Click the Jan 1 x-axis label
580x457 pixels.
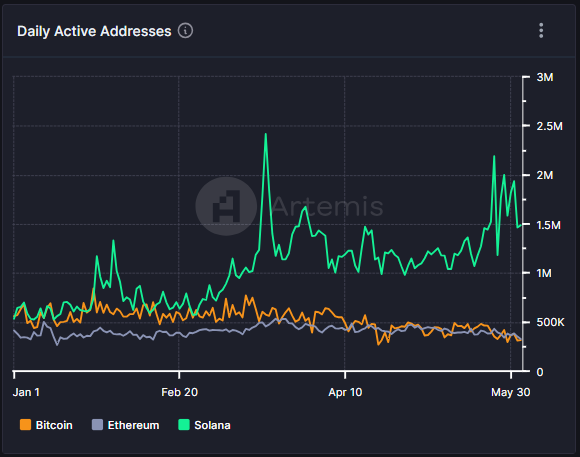click(26, 392)
